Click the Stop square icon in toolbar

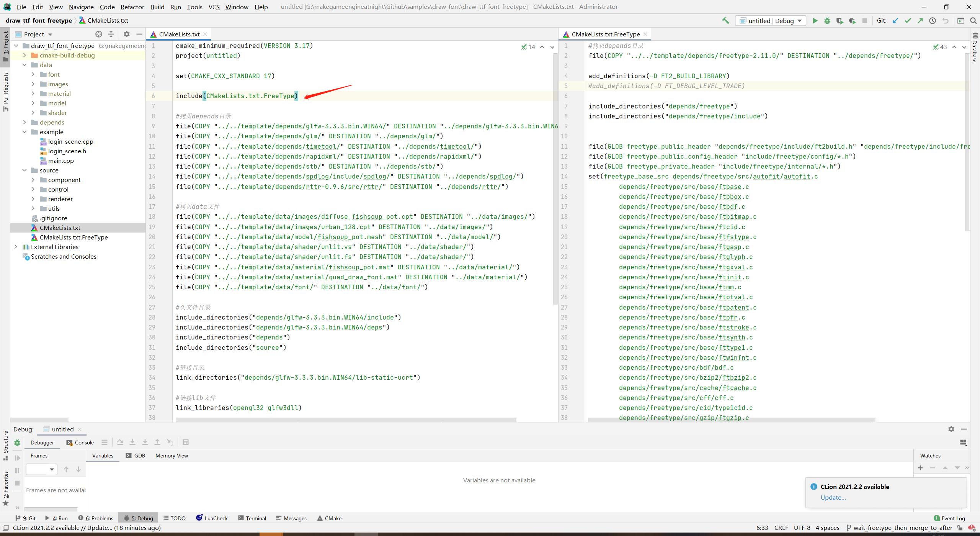864,21
